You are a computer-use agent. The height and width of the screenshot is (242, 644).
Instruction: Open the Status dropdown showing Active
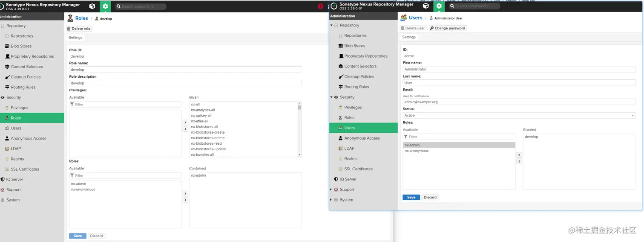[519, 115]
